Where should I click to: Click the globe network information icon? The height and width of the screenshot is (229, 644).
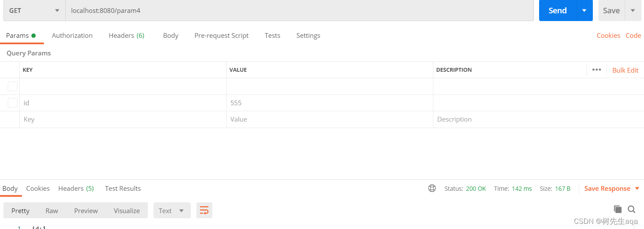click(x=432, y=188)
